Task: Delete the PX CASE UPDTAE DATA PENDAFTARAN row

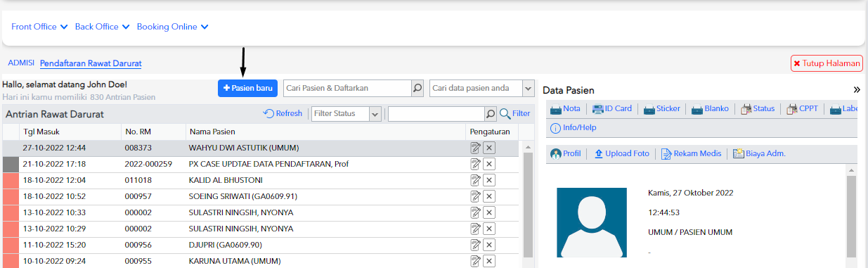Action: 490,164
